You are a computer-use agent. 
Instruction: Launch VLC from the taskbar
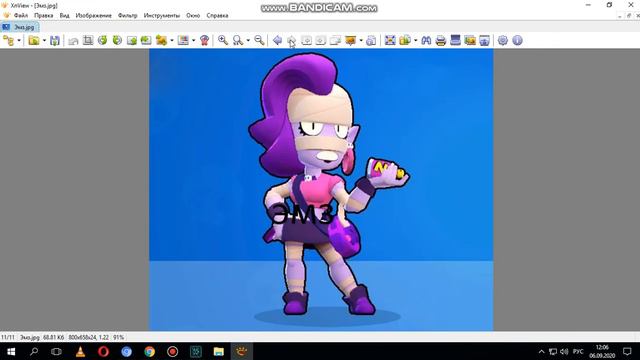pyautogui.click(x=80, y=351)
